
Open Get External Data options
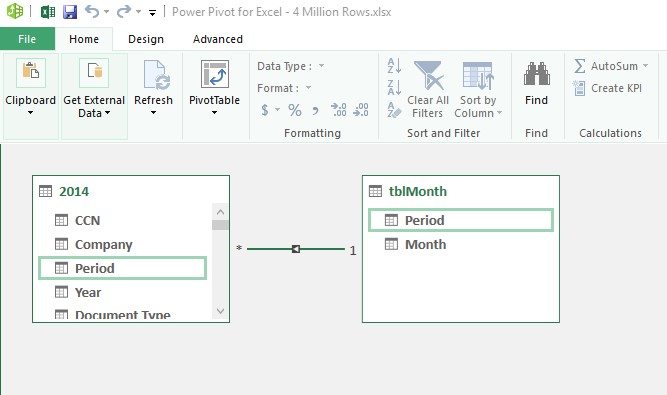(94, 96)
